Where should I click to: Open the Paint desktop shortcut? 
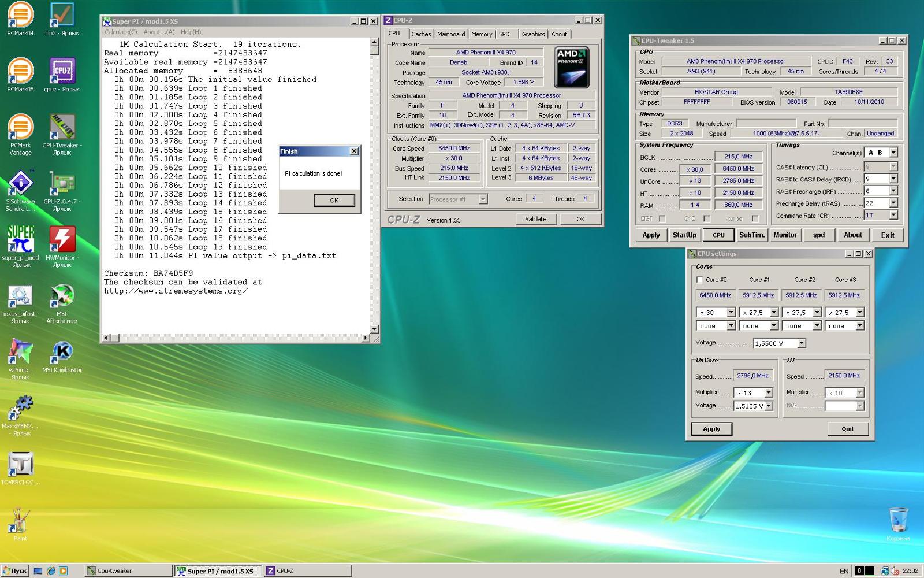[x=20, y=524]
